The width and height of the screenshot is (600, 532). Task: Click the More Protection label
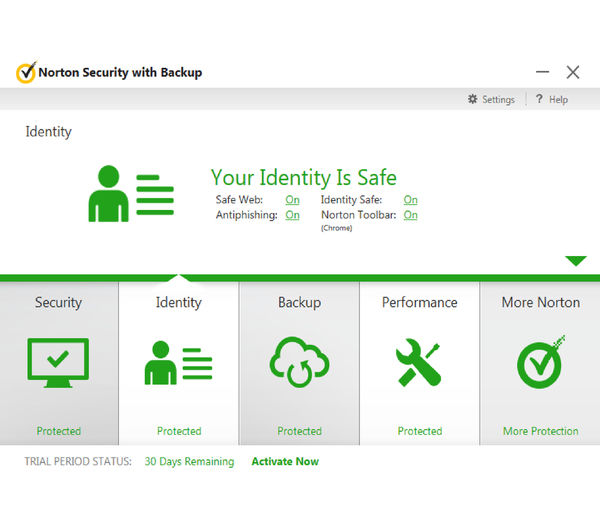pyautogui.click(x=541, y=431)
